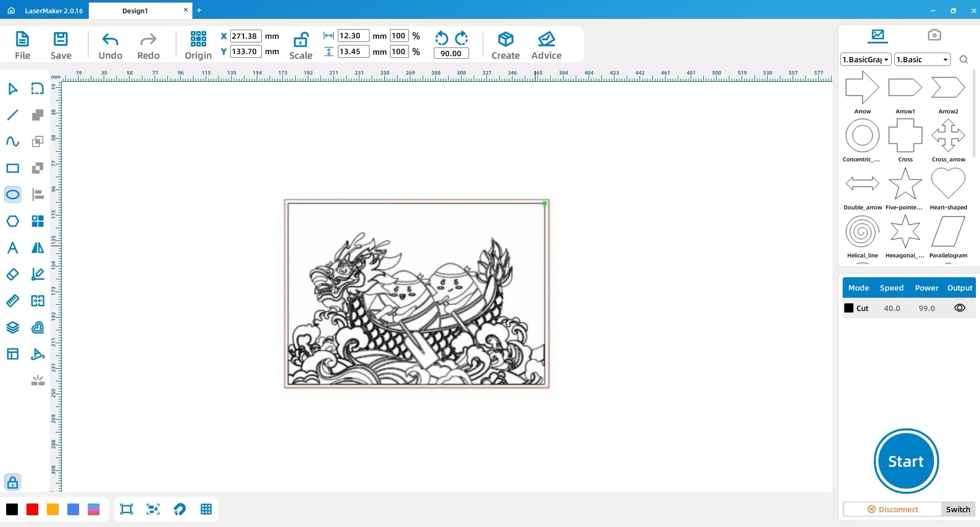Pick the black color swatch

tap(12, 509)
